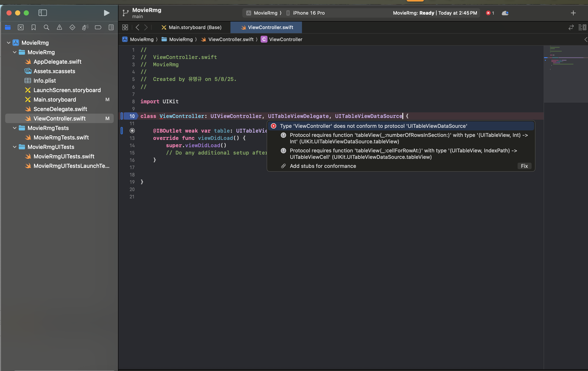Click ViewController.swift in jump bar
Screen dimensions: 588x371
coord(227,39)
